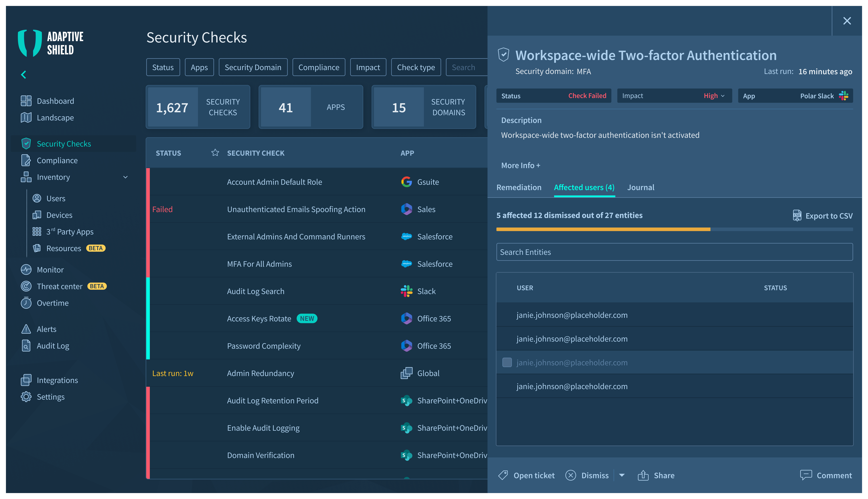The height and width of the screenshot is (499, 868).
Task: Click the Devices icon in sidebar
Action: pos(37,215)
